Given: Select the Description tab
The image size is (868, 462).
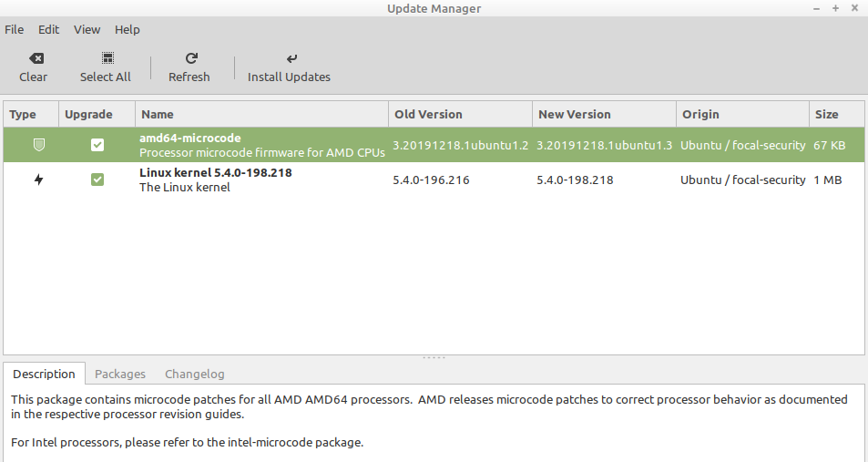Looking at the screenshot, I should (x=44, y=374).
